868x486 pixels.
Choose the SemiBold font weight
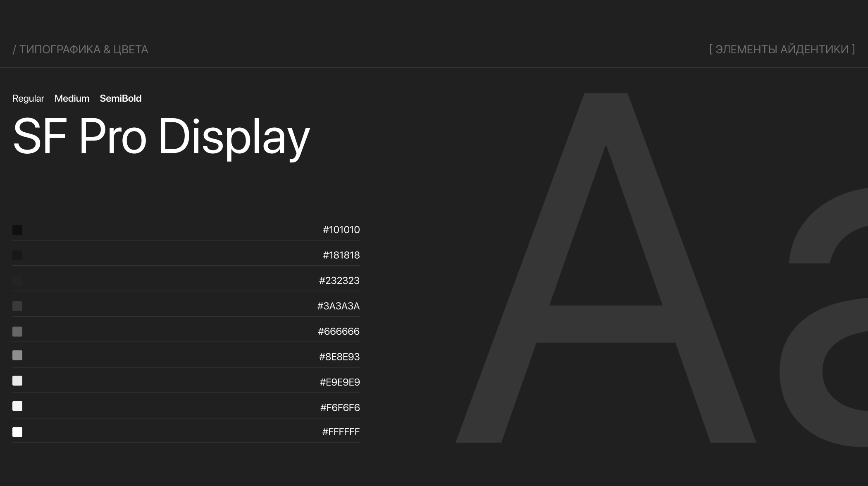pos(121,98)
